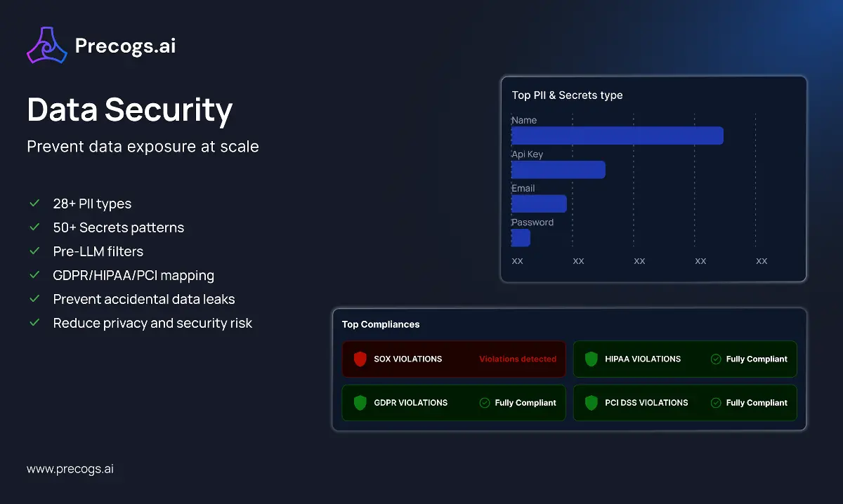This screenshot has height=504, width=843.
Task: Click the green HIPAA violations shield icon
Action: 592,359
